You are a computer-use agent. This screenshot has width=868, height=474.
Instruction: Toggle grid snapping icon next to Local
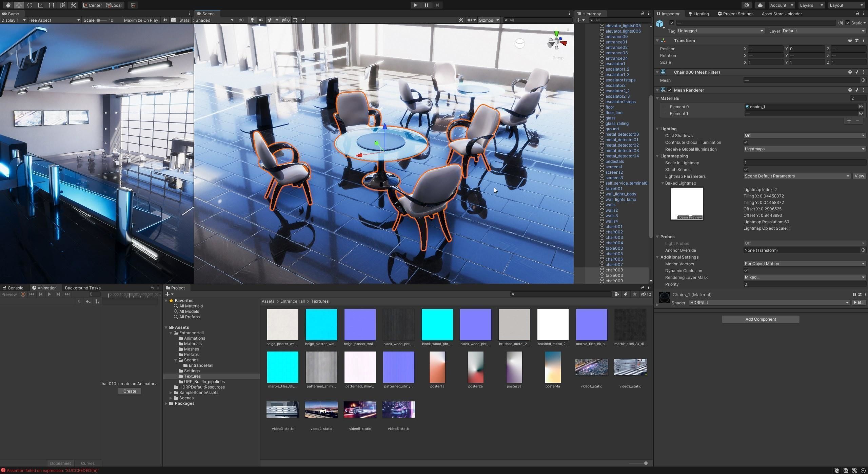pos(132,5)
